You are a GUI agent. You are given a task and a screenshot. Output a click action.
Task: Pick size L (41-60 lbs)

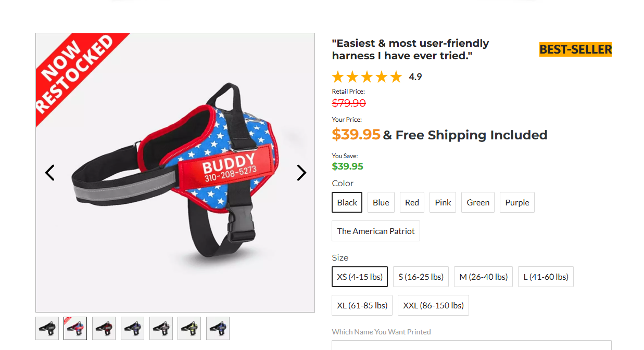(546, 277)
